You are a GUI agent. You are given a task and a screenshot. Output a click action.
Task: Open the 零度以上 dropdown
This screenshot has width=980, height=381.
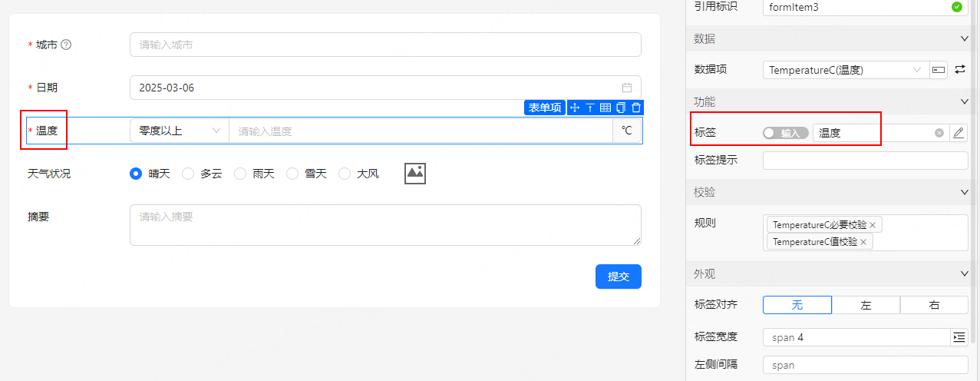click(x=180, y=131)
